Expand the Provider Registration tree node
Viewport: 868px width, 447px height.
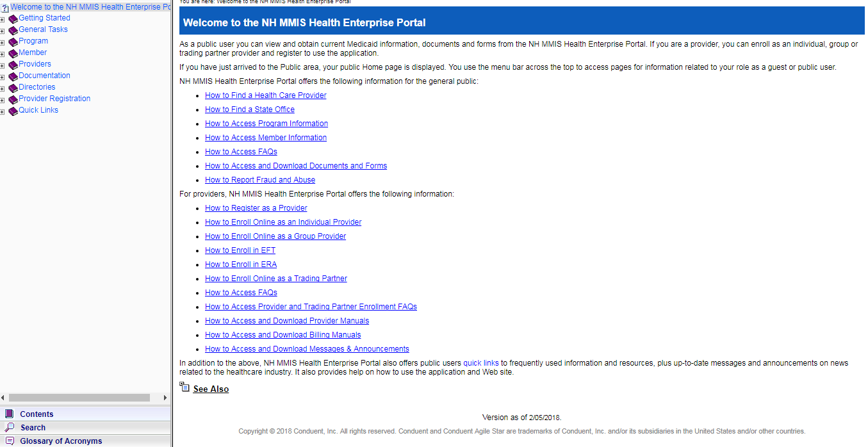point(3,101)
